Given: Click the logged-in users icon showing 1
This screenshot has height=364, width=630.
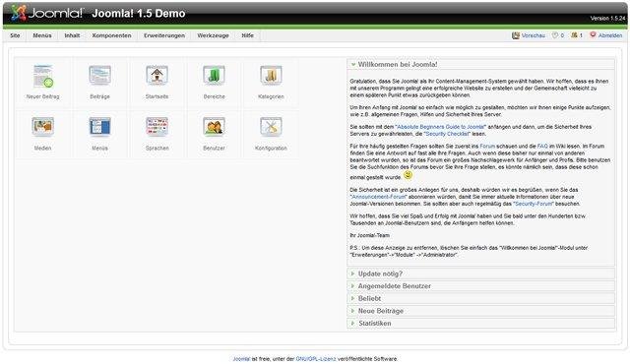Looking at the screenshot, I should click(574, 35).
